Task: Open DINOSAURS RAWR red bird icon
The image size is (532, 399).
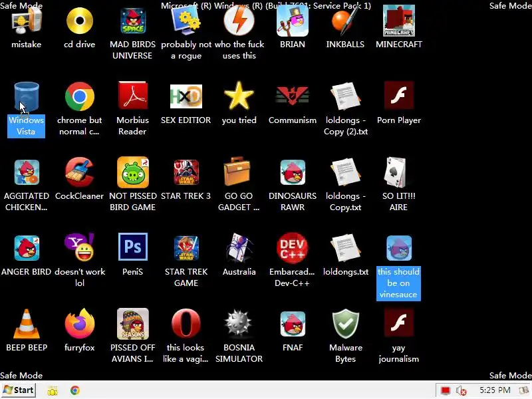Action: point(293,172)
